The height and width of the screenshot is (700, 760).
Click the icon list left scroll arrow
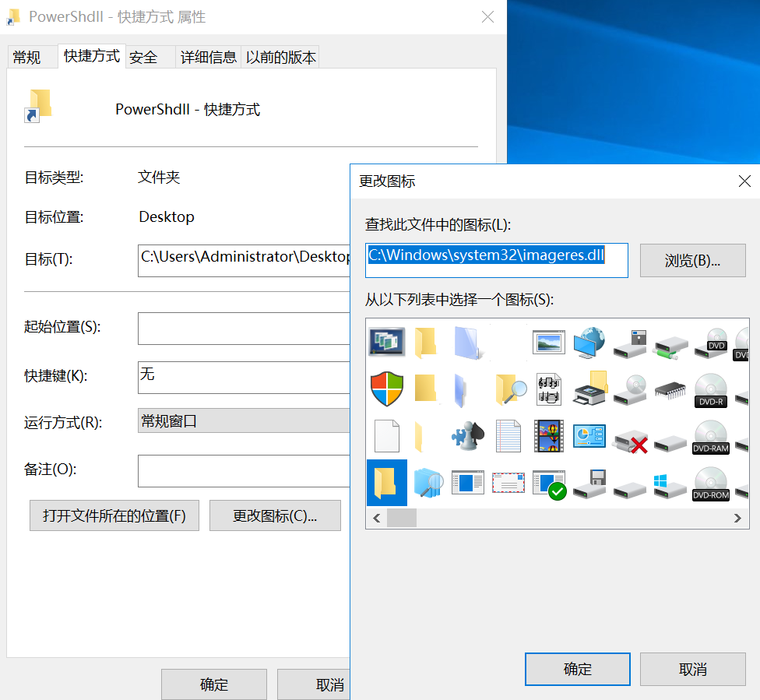click(377, 519)
